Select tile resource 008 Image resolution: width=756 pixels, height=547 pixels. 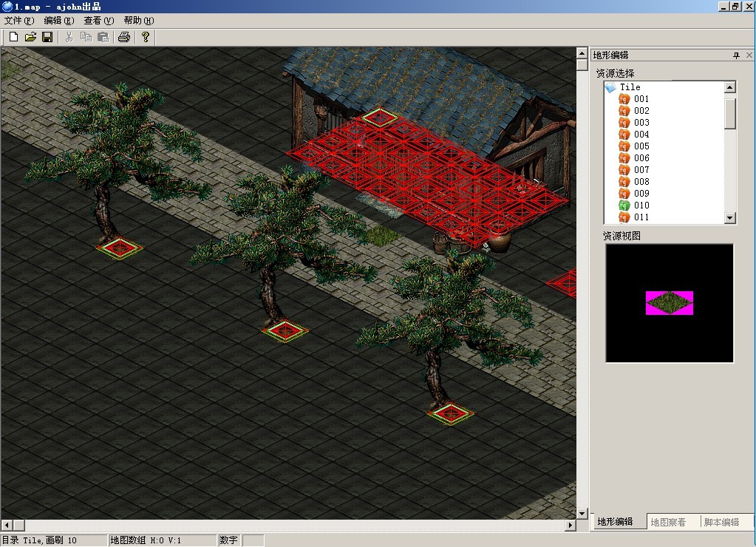(641, 181)
